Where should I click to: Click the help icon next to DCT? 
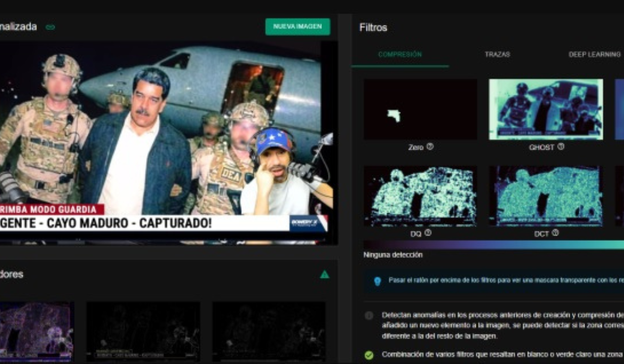[555, 233]
